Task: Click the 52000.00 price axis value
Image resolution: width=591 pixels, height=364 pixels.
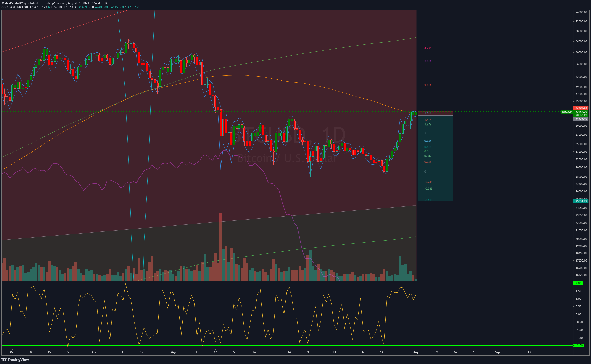Action: [x=581, y=77]
